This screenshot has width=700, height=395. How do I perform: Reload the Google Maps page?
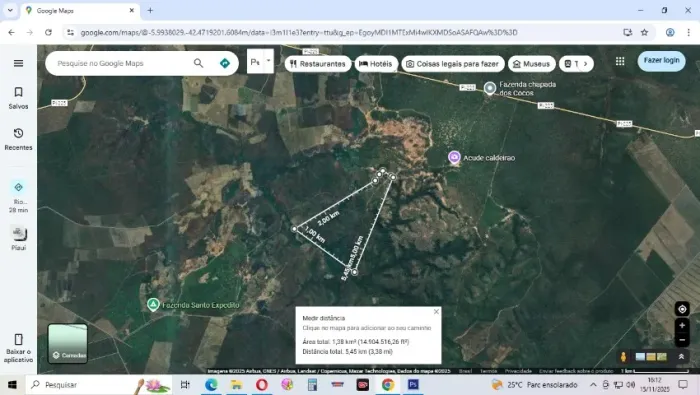coord(48,33)
